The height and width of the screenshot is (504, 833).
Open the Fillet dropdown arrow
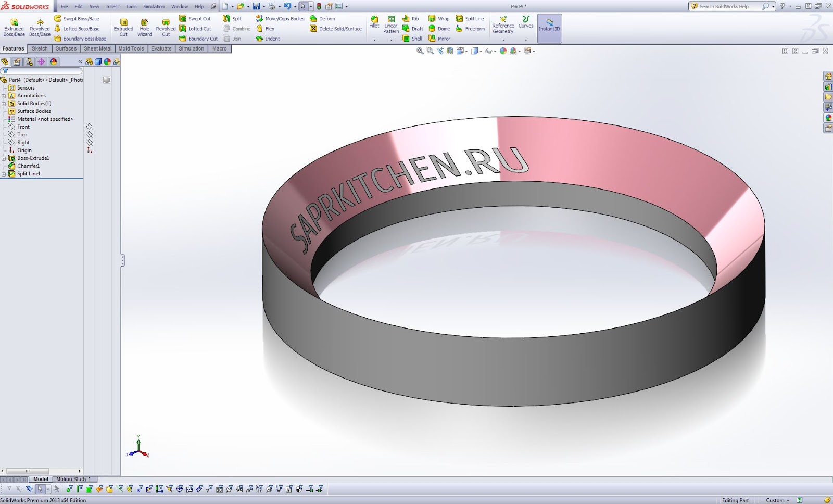click(x=374, y=40)
